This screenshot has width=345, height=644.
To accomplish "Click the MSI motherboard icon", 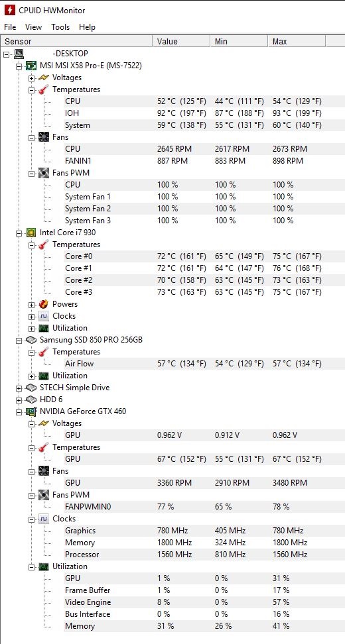I will pyautogui.click(x=31, y=66).
